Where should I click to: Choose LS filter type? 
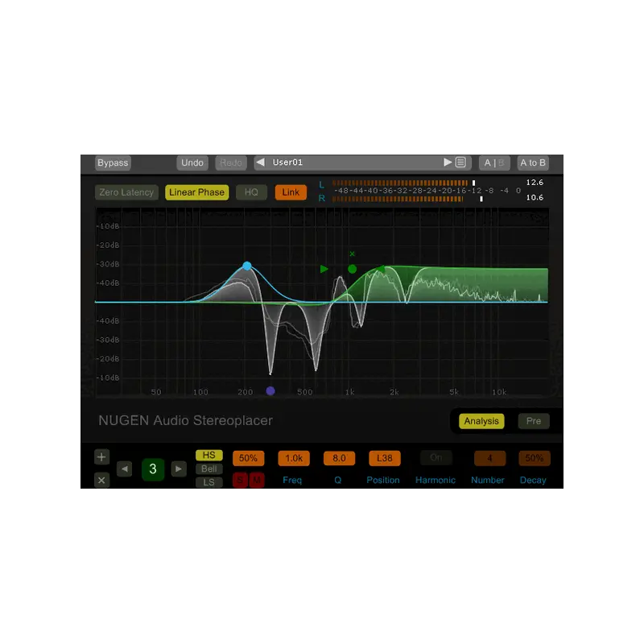tap(209, 482)
